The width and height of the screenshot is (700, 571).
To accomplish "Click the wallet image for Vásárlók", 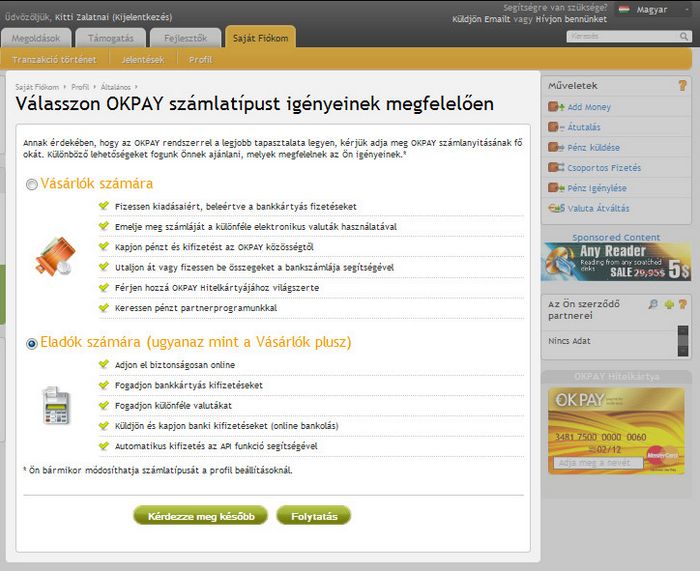I will click(x=55, y=256).
